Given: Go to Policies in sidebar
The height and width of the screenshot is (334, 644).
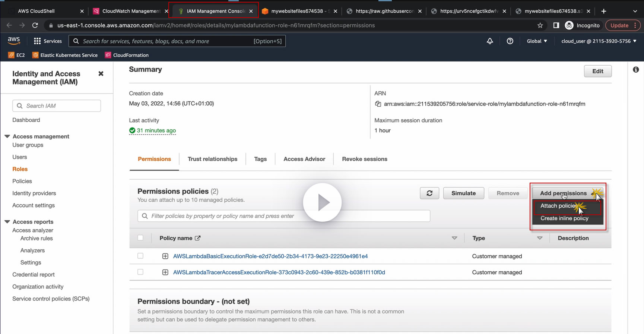Looking at the screenshot, I should (22, 181).
